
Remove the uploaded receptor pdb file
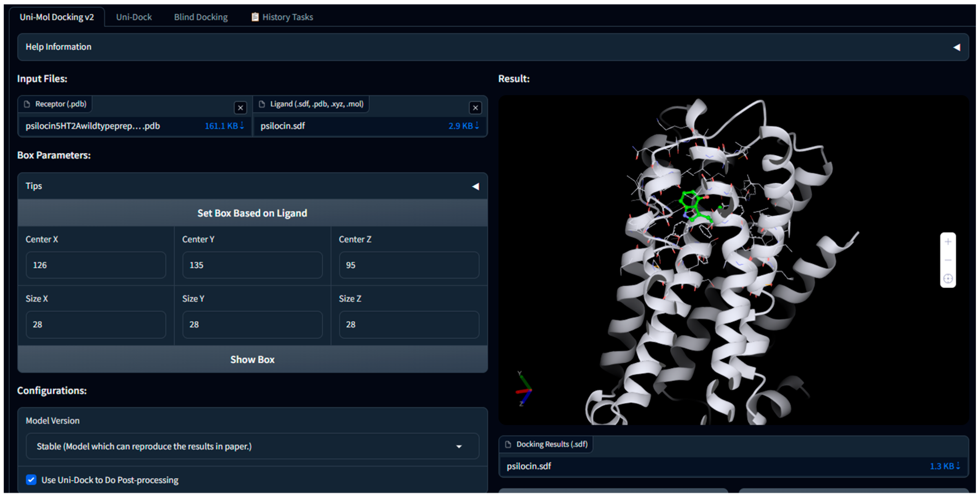click(240, 108)
